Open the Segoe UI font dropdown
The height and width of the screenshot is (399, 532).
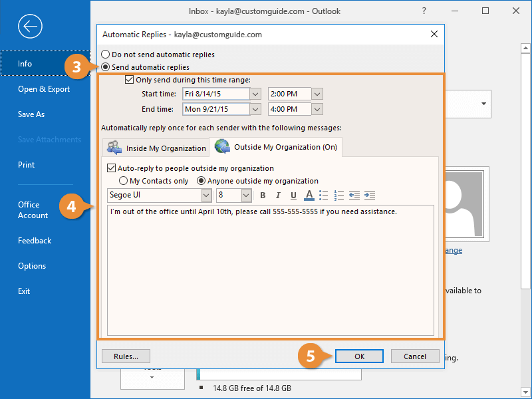[x=206, y=196]
